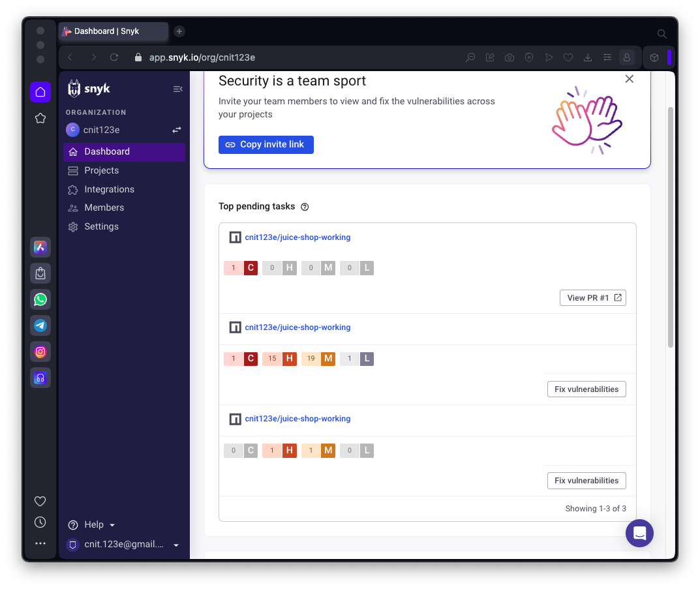Open the chat support bubble
This screenshot has width=700, height=589.
[639, 533]
